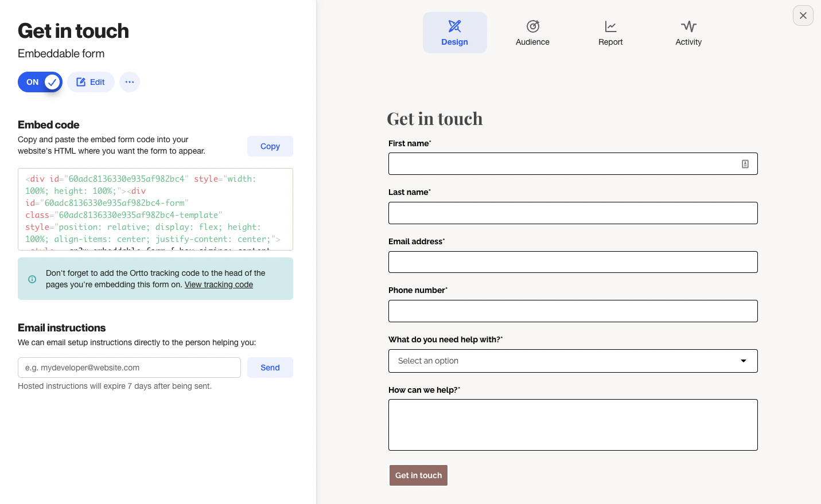Click the Design tab pencil-ruler icon

pos(455,26)
